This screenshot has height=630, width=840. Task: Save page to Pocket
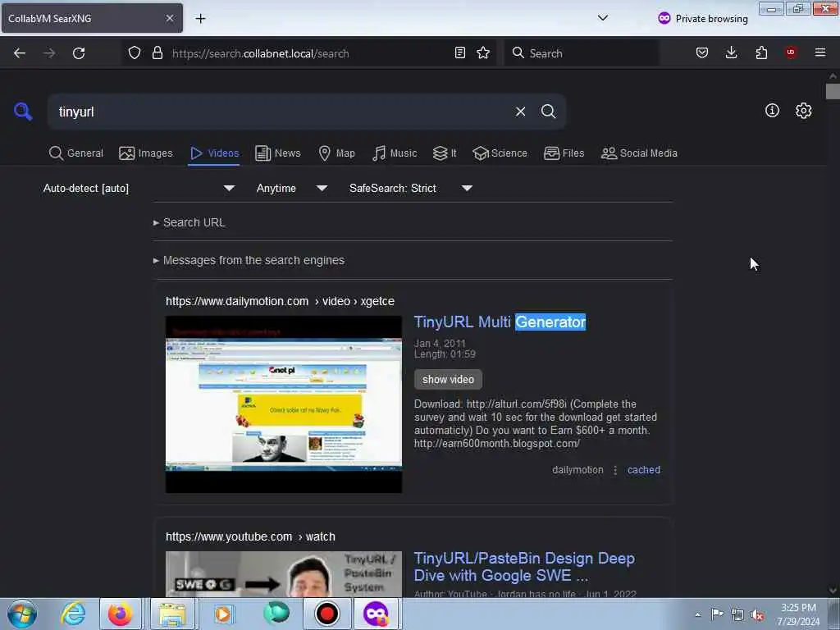coord(702,52)
